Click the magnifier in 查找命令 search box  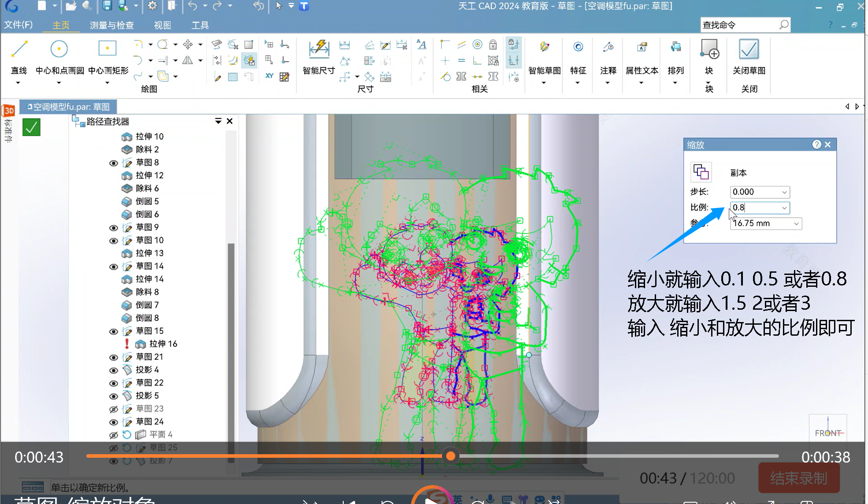click(783, 25)
